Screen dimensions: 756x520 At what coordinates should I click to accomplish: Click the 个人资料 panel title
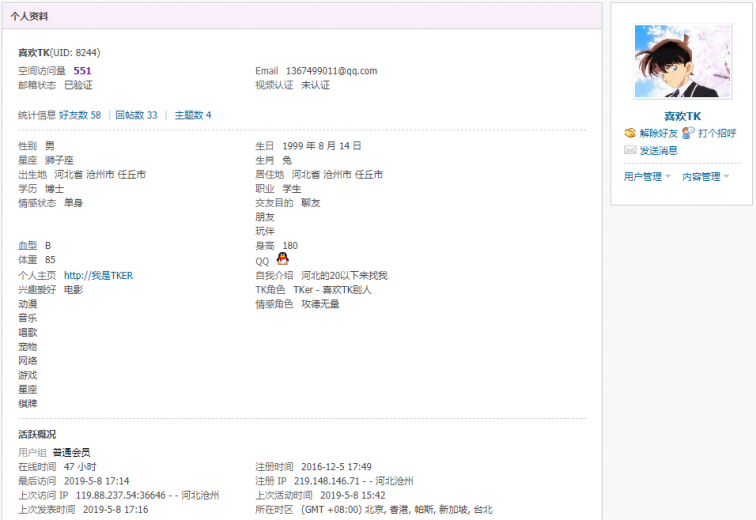click(29, 16)
